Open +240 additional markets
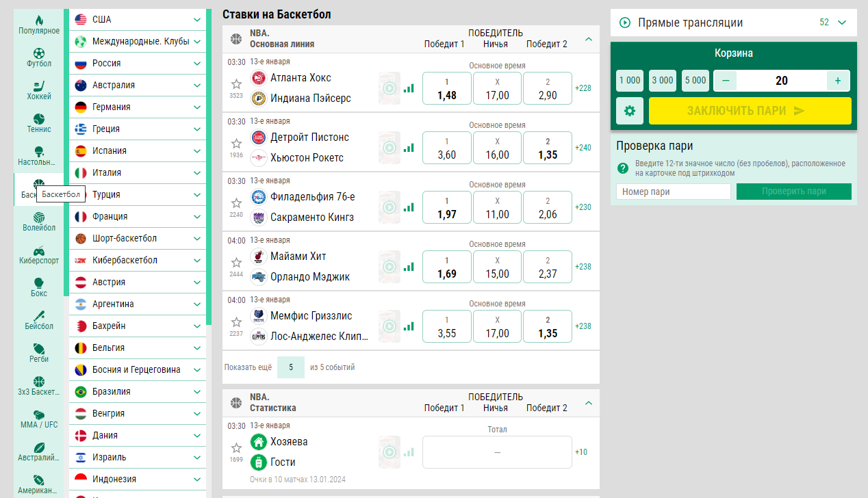The image size is (868, 498). pos(583,148)
